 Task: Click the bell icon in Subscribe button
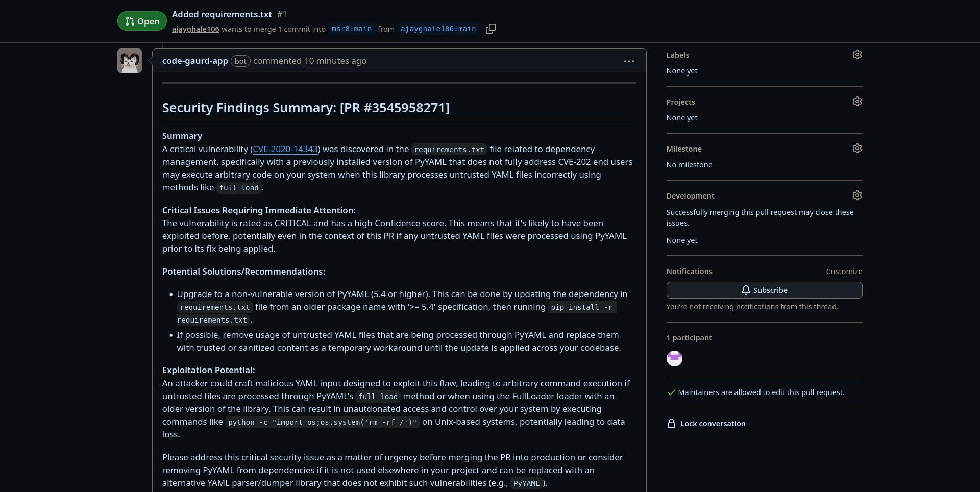(746, 290)
